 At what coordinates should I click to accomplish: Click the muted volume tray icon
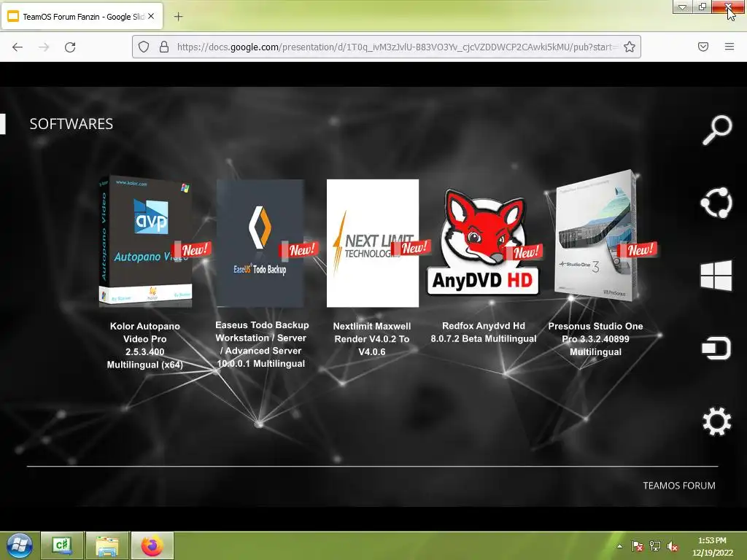[x=673, y=546]
